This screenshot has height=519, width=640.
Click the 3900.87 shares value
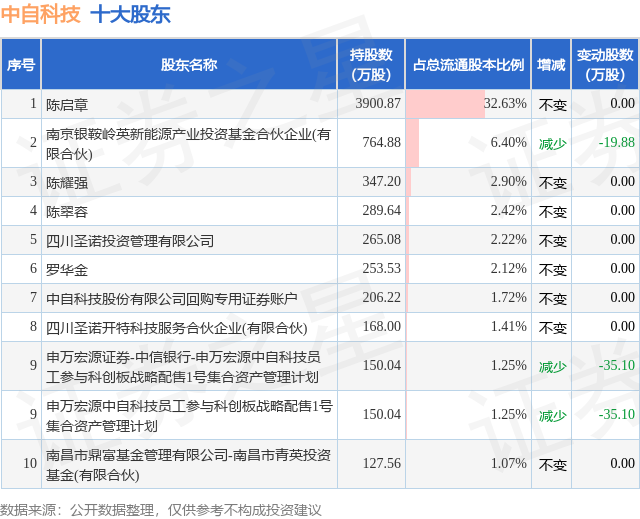[x=378, y=103]
